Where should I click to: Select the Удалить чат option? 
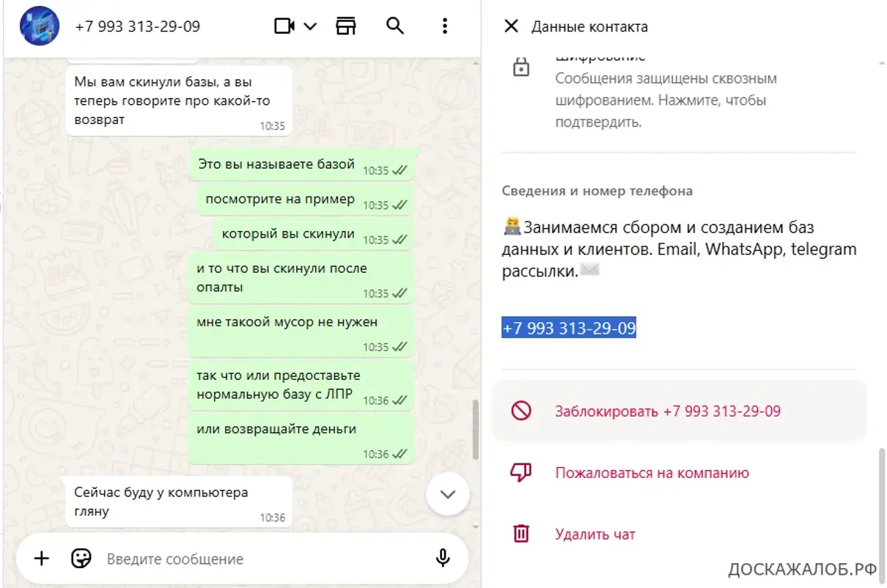(680, 534)
